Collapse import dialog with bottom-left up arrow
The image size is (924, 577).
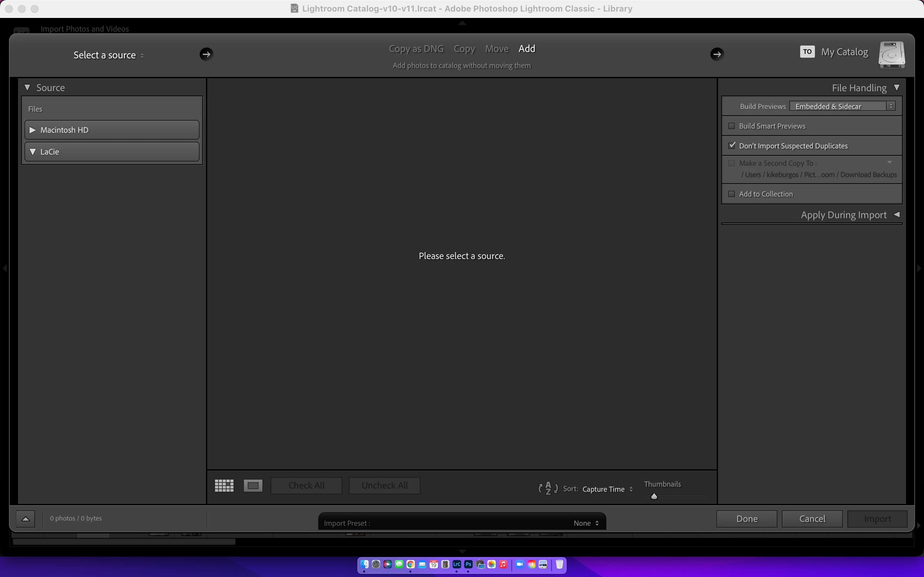pyautogui.click(x=26, y=519)
